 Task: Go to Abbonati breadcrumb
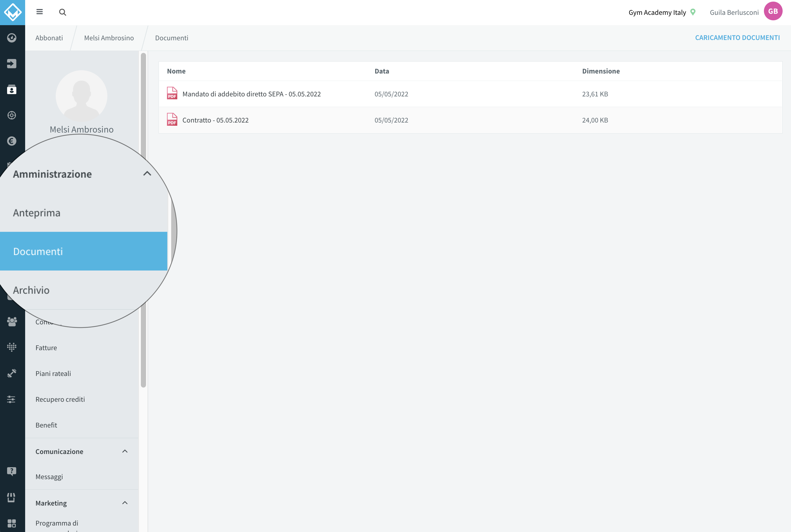pos(49,38)
